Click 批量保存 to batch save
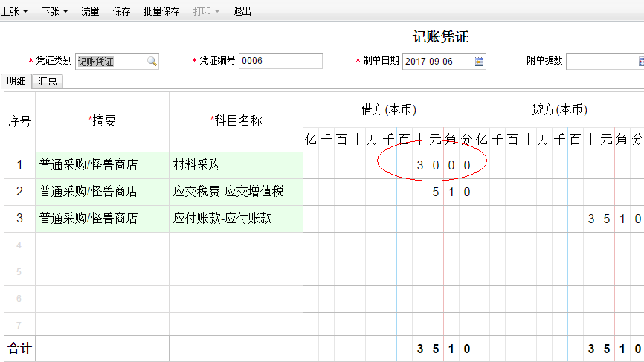644x362 pixels. (161, 12)
